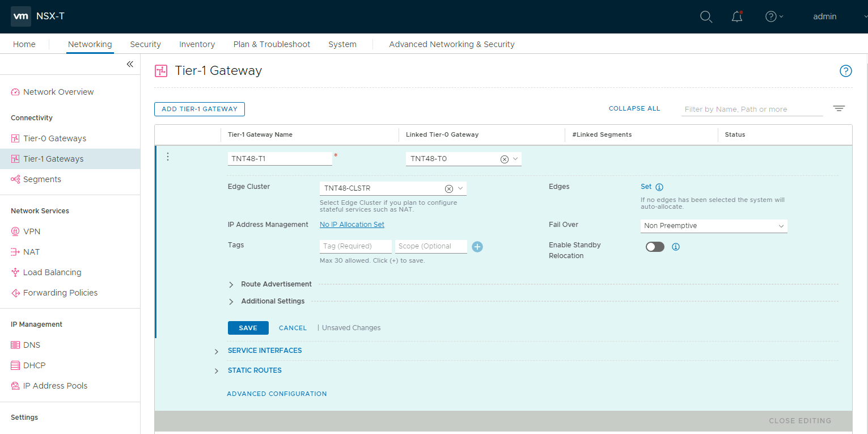Clear the TNT48-CLSTR edge cluster selection
The height and width of the screenshot is (434, 868).
pyautogui.click(x=448, y=189)
